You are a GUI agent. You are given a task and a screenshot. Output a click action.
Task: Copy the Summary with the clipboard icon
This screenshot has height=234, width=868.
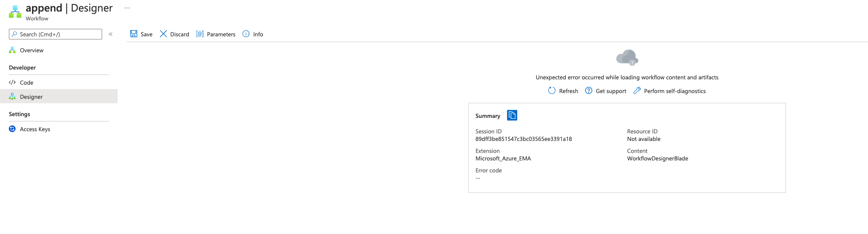coord(512,115)
